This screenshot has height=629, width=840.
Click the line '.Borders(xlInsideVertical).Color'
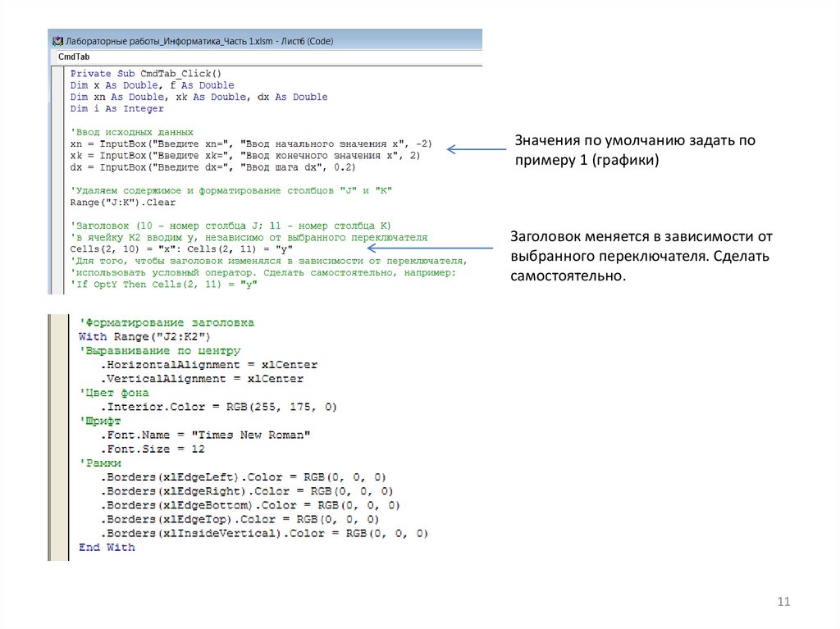(x=265, y=533)
